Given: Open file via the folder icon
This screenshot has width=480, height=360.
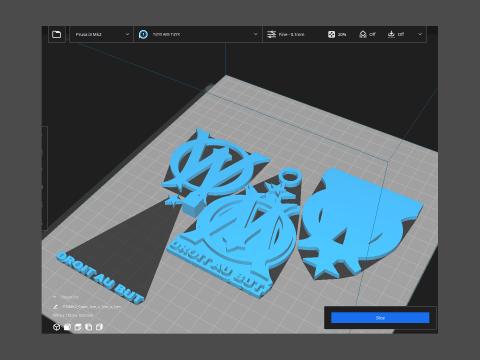Looking at the screenshot, I should point(57,34).
